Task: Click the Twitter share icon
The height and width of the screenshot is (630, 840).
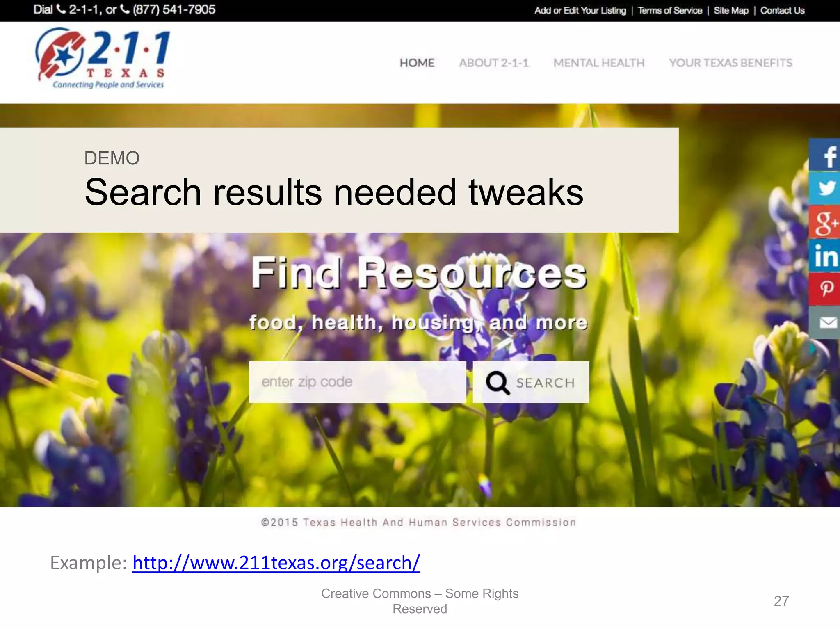Action: click(824, 188)
